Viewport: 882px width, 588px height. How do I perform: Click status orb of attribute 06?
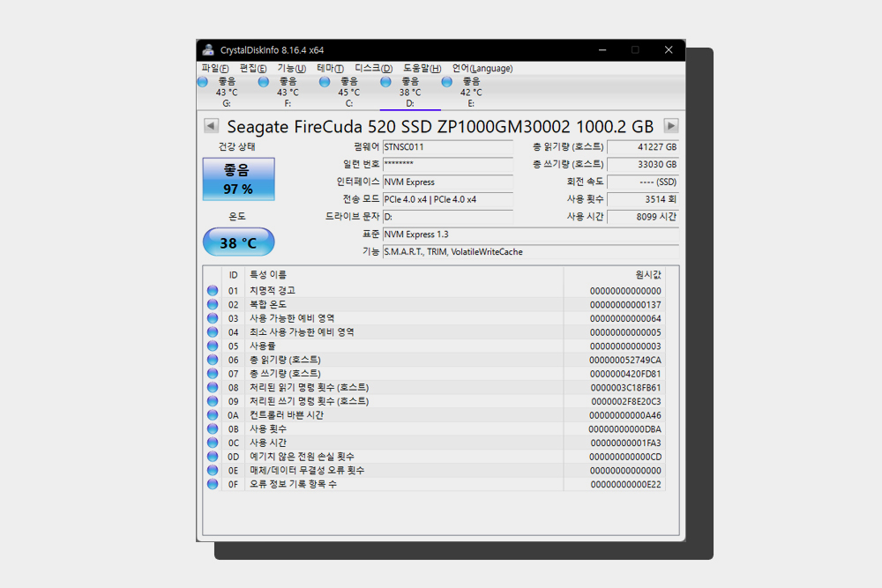click(x=213, y=360)
